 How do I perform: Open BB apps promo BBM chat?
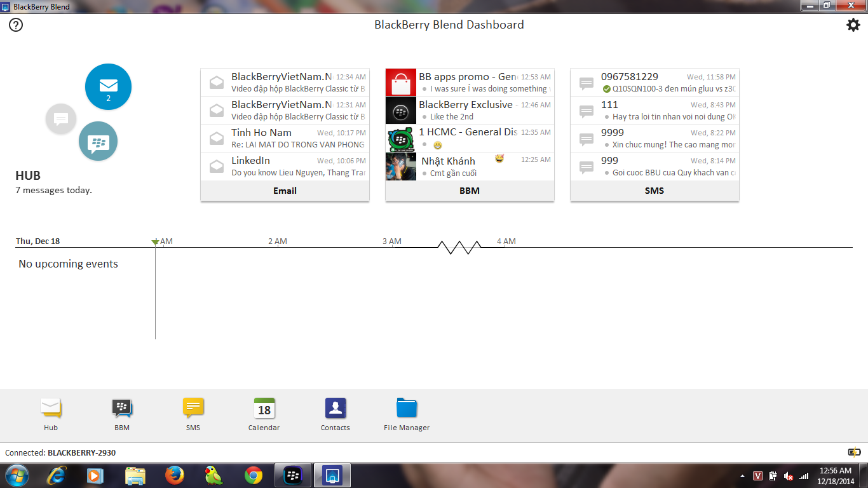pyautogui.click(x=470, y=83)
